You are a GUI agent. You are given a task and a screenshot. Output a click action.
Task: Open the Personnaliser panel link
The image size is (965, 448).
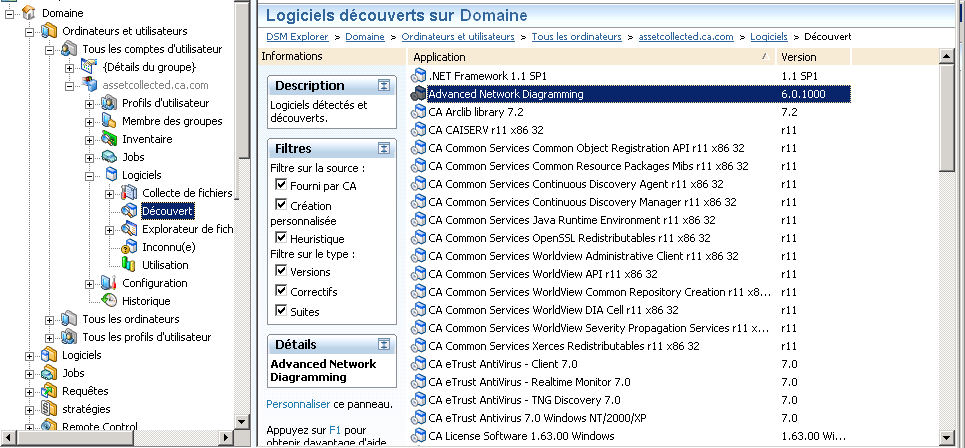(x=298, y=403)
